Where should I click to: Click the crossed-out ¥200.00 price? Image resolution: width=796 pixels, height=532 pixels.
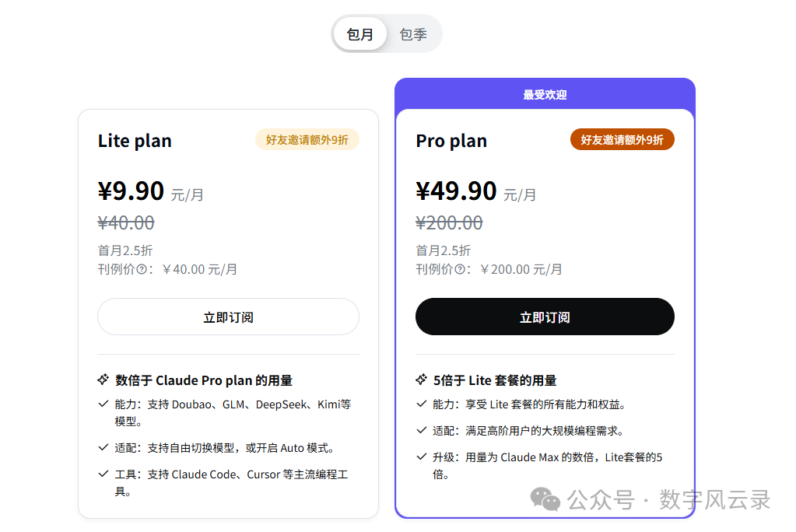[x=449, y=223]
